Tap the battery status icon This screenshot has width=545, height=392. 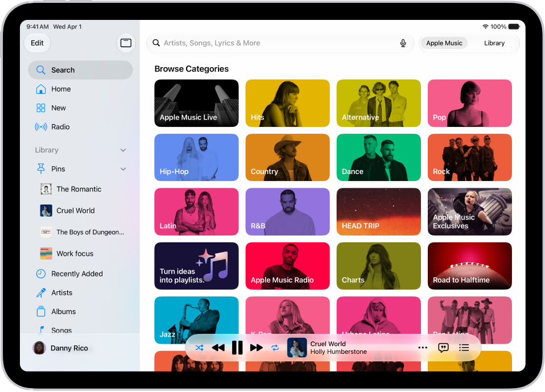click(514, 27)
